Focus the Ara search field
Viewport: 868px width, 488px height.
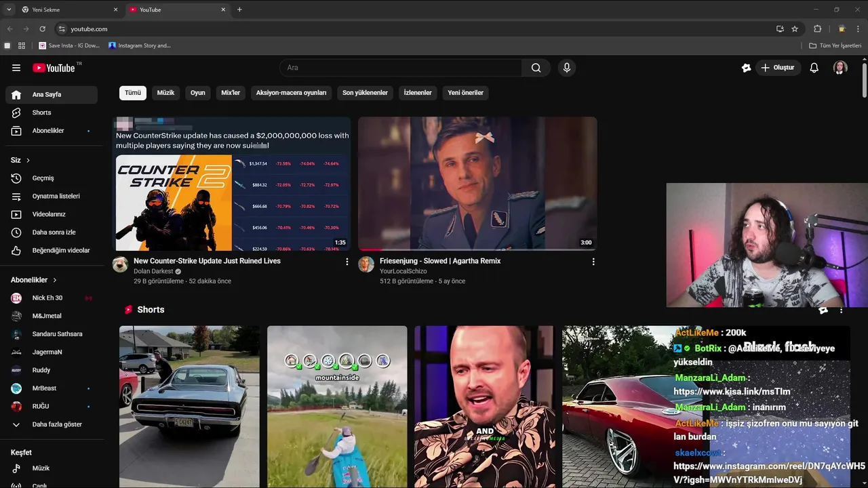(401, 68)
